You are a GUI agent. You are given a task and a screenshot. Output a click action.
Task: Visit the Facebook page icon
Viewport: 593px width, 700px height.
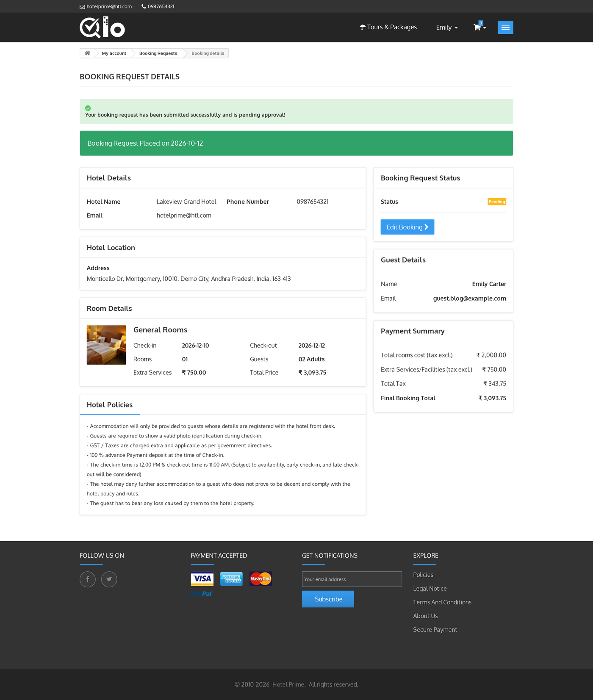(x=88, y=579)
